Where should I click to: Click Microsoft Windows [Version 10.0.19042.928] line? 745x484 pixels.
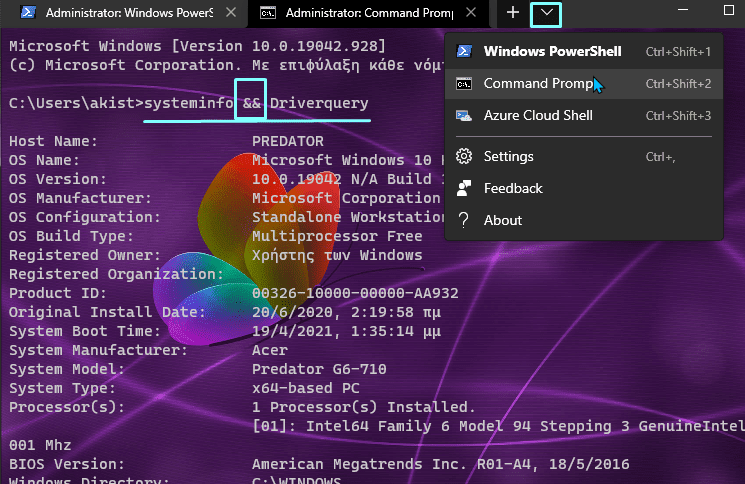pyautogui.click(x=198, y=46)
